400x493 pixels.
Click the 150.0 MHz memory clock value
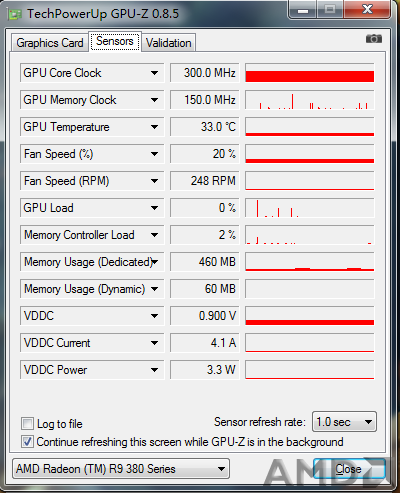click(205, 100)
